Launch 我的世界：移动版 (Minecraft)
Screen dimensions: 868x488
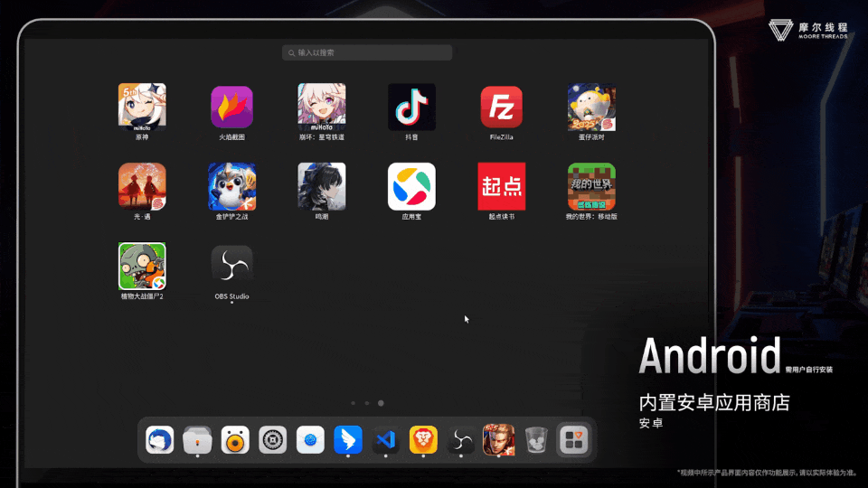click(x=591, y=186)
